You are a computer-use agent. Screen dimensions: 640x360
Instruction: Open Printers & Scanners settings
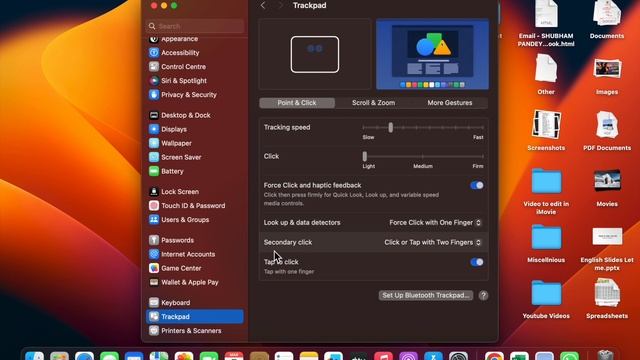click(185, 331)
